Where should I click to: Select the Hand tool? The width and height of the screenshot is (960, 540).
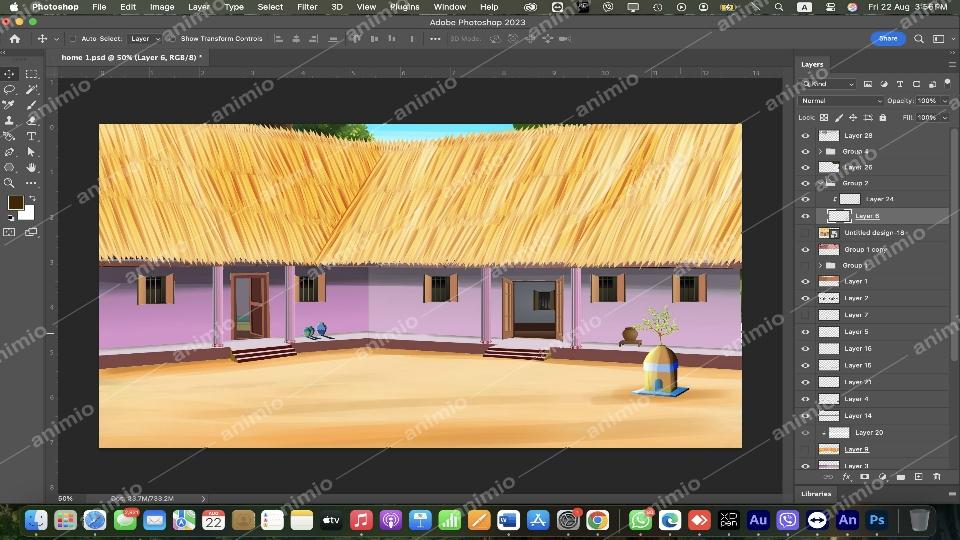(x=32, y=167)
